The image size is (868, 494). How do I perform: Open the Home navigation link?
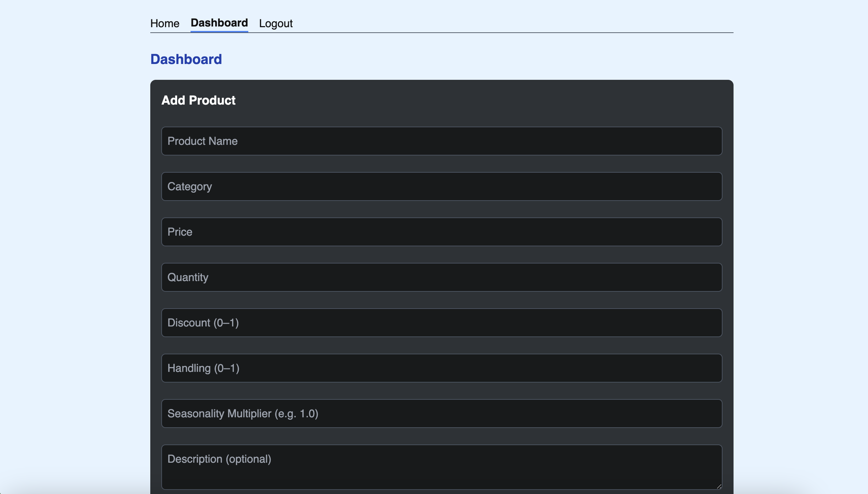165,23
